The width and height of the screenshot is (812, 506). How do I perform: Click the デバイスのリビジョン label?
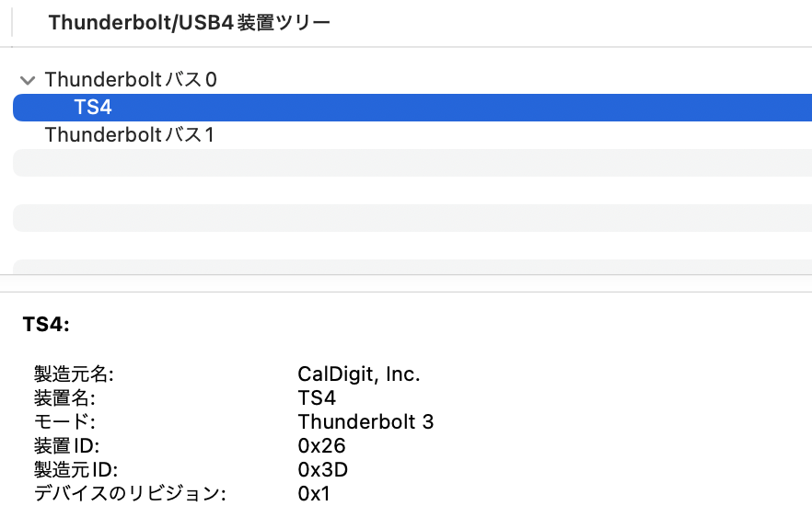tap(130, 493)
